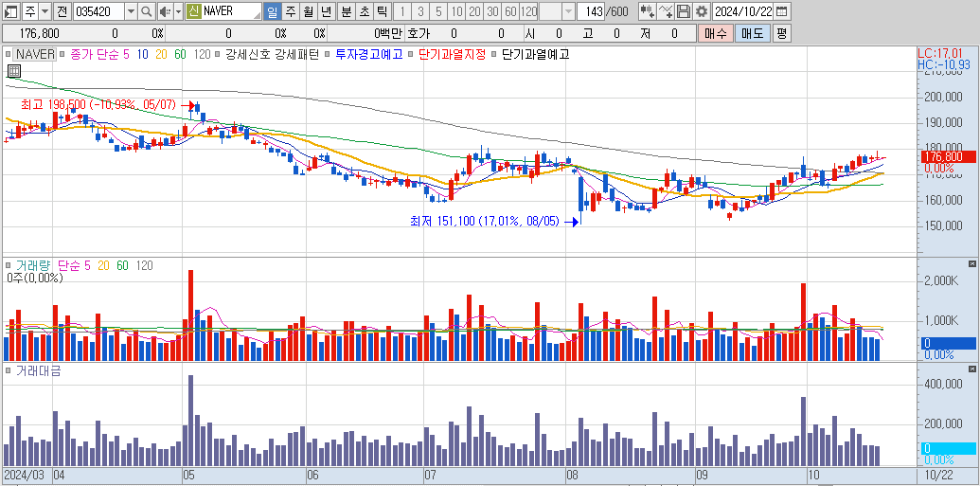Toggle the 종가 단순 moving average legend marker
The width and height of the screenshot is (980, 486).
tap(63, 54)
